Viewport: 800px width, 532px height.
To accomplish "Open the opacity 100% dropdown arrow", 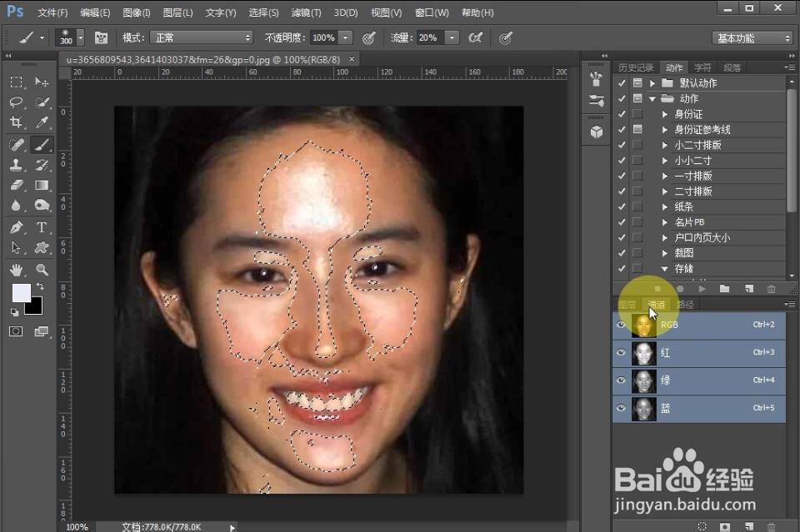I will click(x=345, y=37).
